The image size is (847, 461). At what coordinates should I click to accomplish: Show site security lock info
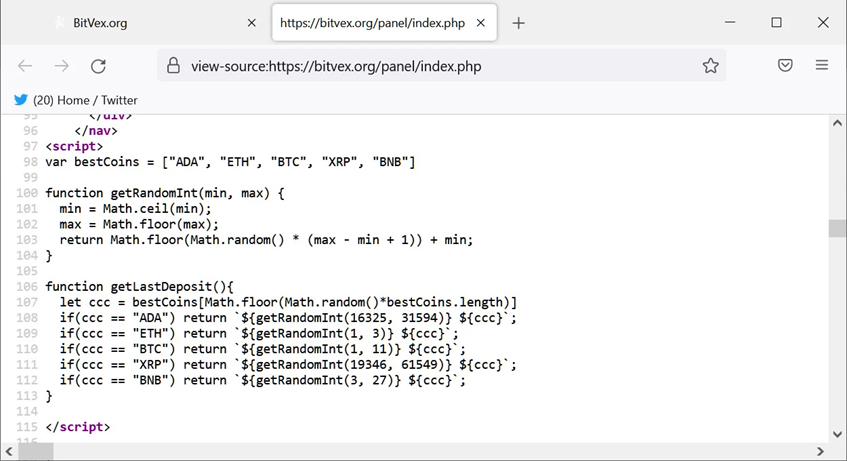click(x=173, y=65)
